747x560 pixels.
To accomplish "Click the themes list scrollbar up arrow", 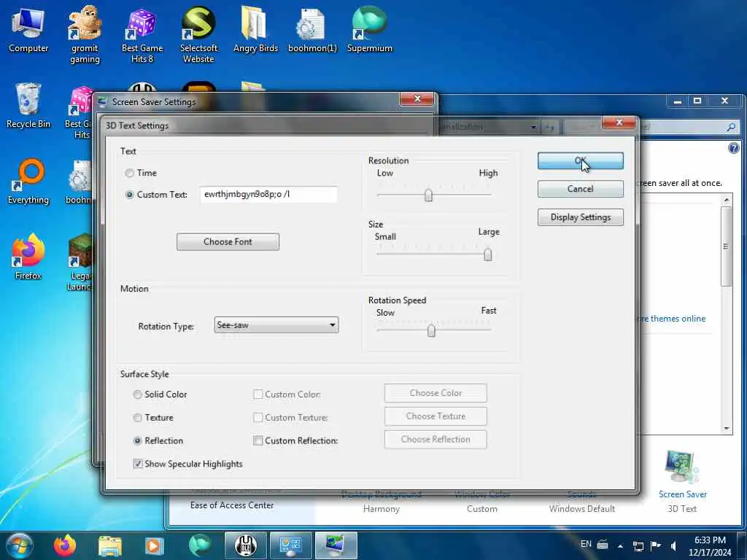I will point(727,200).
